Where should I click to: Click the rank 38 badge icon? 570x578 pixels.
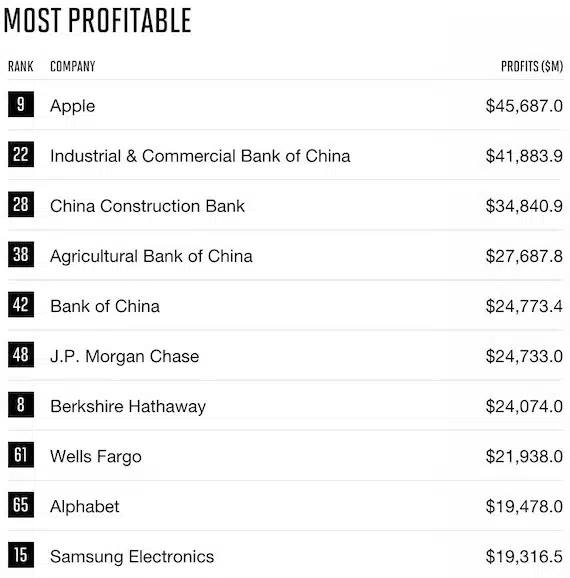point(21,254)
